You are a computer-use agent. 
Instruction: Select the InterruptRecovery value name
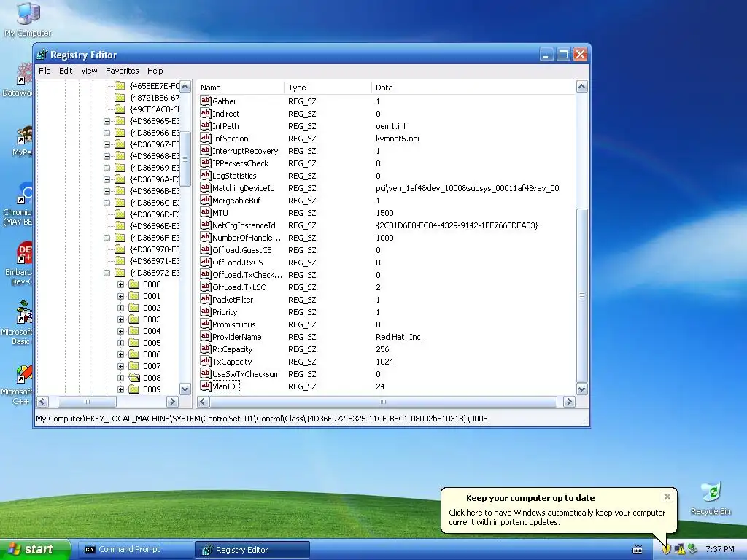point(245,150)
